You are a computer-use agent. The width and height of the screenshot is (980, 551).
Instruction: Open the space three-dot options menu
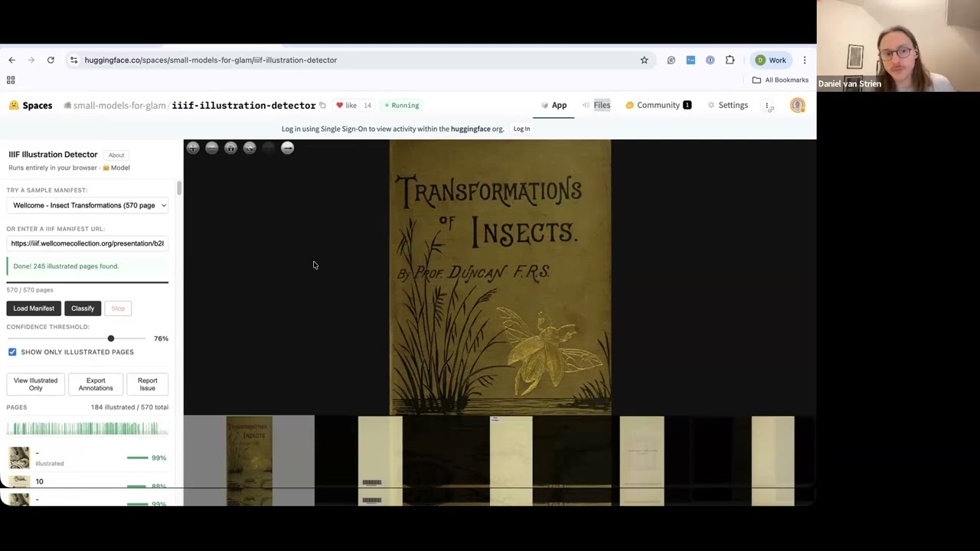pyautogui.click(x=766, y=106)
